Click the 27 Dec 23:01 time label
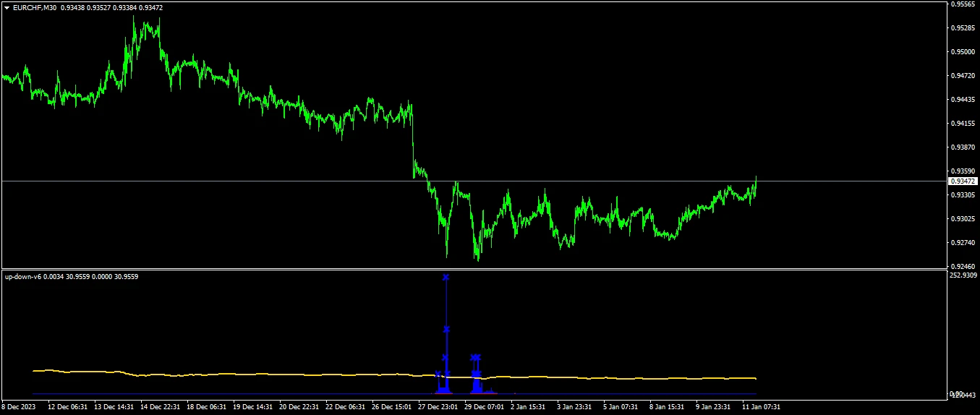 coord(438,406)
